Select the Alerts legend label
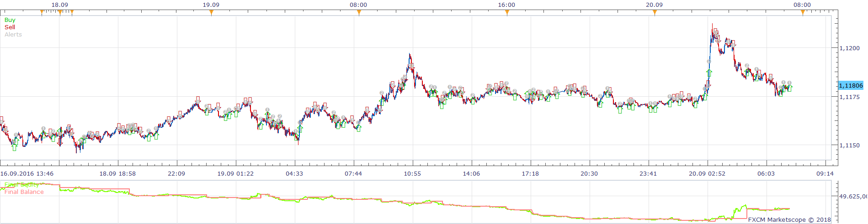 (x=13, y=35)
